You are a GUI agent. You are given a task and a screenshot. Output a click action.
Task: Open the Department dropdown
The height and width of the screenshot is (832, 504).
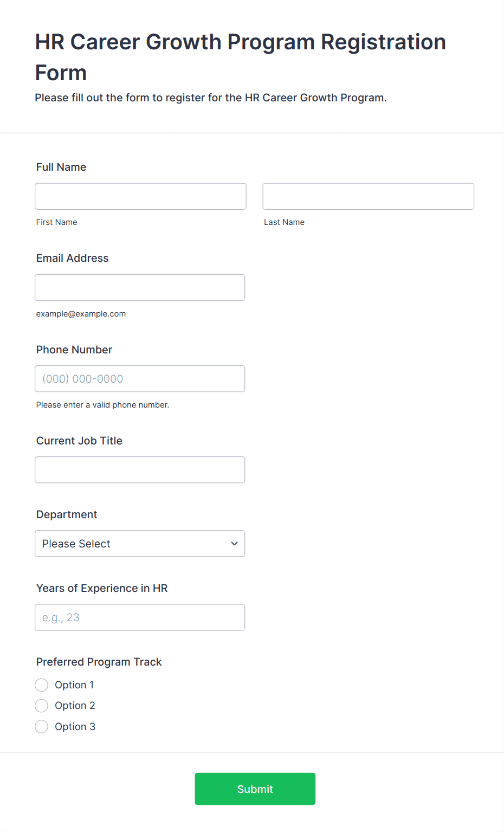point(140,544)
